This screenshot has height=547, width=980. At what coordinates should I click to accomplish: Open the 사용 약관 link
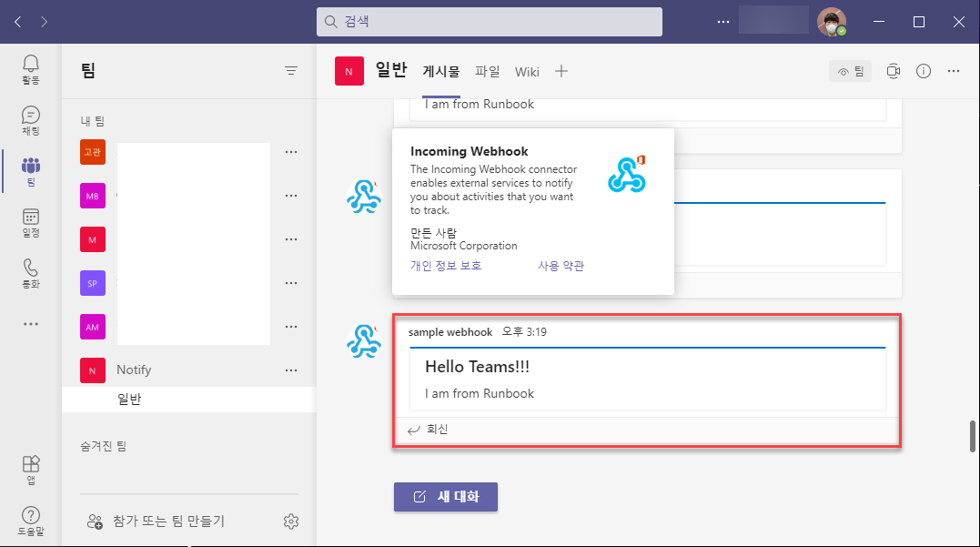coord(561,266)
